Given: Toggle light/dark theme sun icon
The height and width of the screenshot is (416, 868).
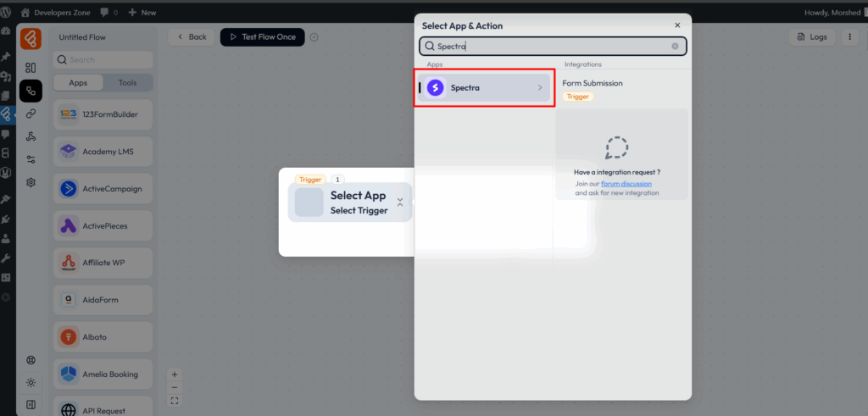Looking at the screenshot, I should pos(31,382).
